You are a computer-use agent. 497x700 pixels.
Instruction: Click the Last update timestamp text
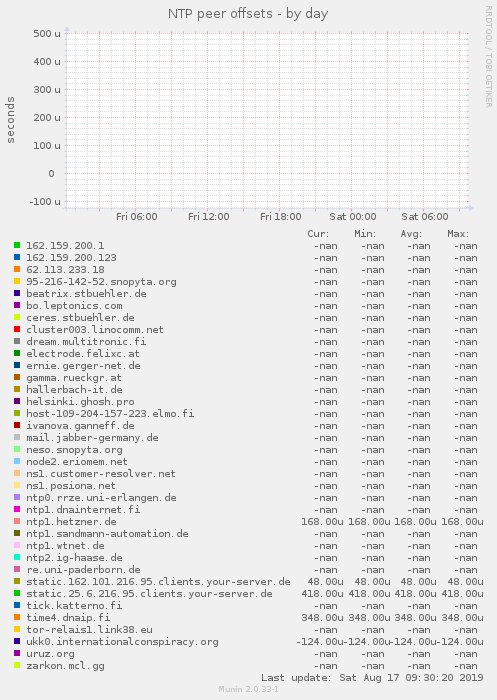pos(372,678)
